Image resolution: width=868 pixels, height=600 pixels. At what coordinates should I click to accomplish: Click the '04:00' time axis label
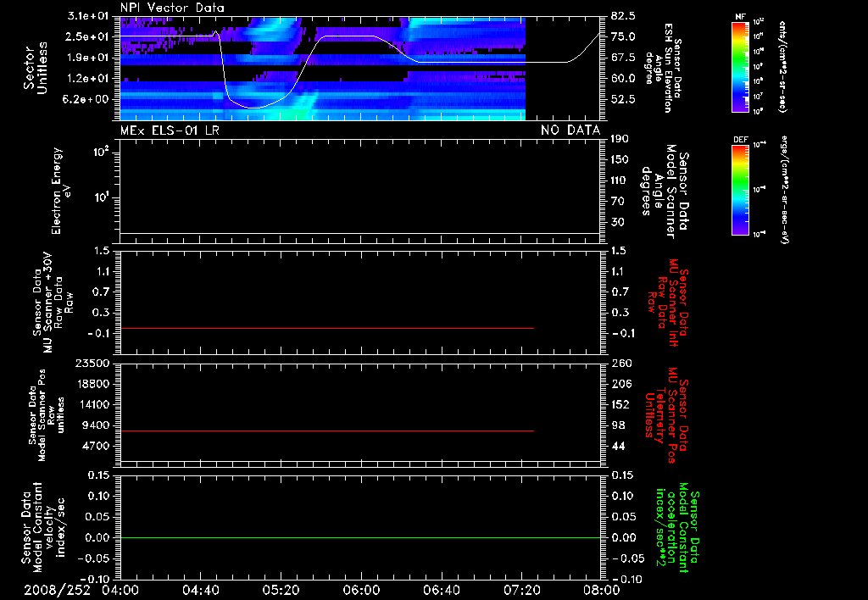120,590
